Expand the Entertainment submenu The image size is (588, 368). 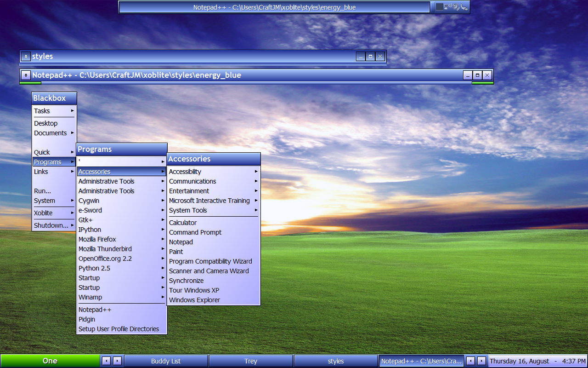[x=214, y=191]
